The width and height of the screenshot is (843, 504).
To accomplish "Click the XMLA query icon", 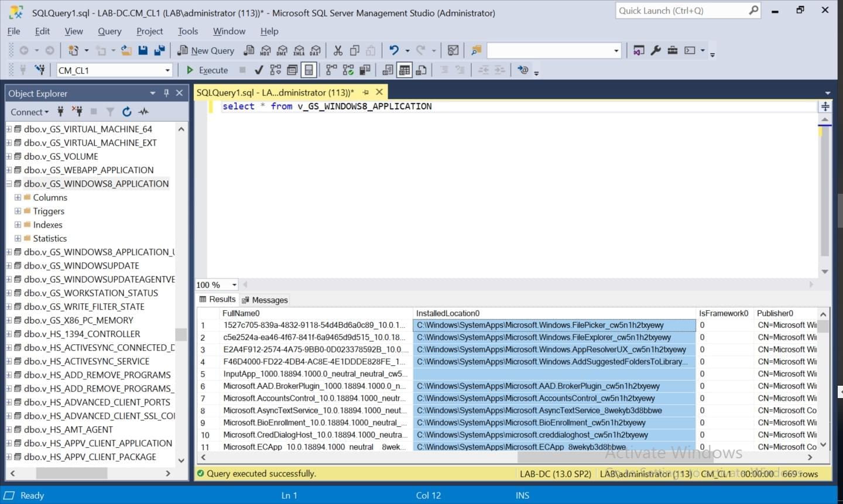I will [x=299, y=51].
